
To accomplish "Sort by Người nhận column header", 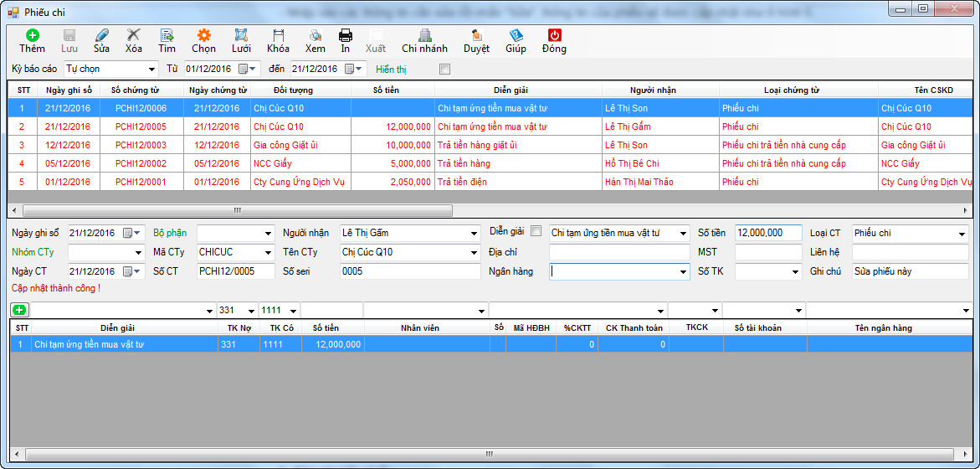I will point(660,90).
